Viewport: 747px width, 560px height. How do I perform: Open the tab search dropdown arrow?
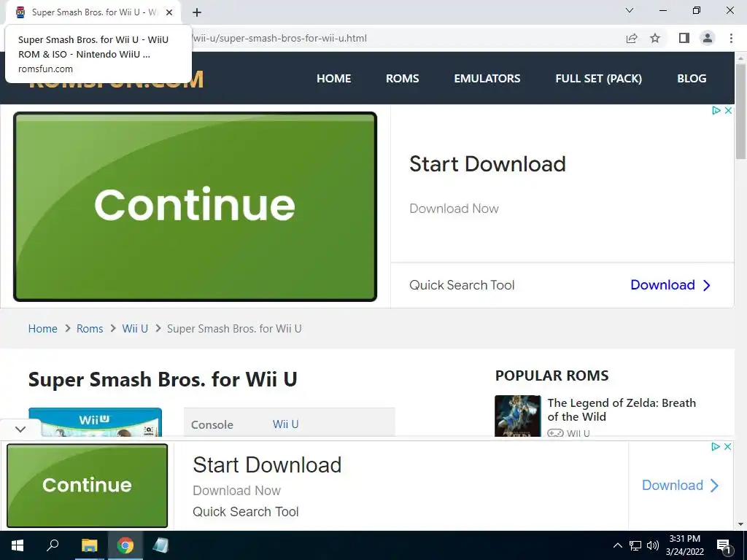click(630, 10)
